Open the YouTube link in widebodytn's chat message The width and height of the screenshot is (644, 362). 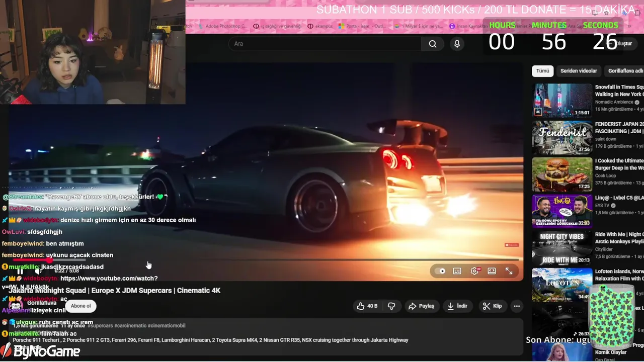[x=79, y=283]
